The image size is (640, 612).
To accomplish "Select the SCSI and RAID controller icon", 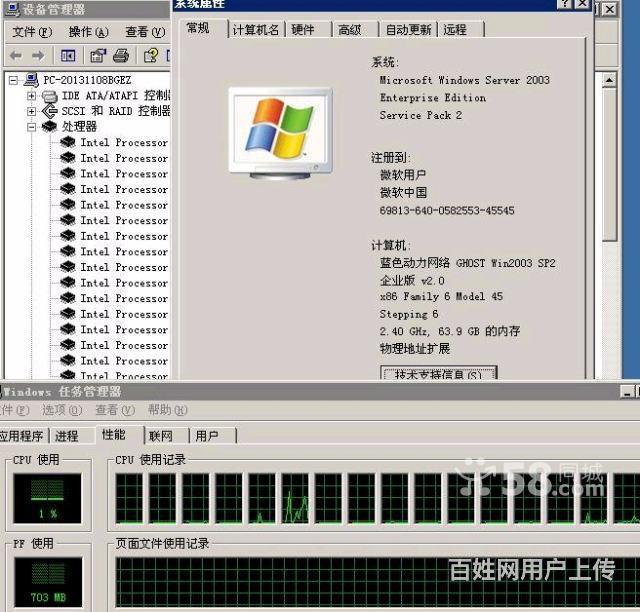I will click(49, 111).
